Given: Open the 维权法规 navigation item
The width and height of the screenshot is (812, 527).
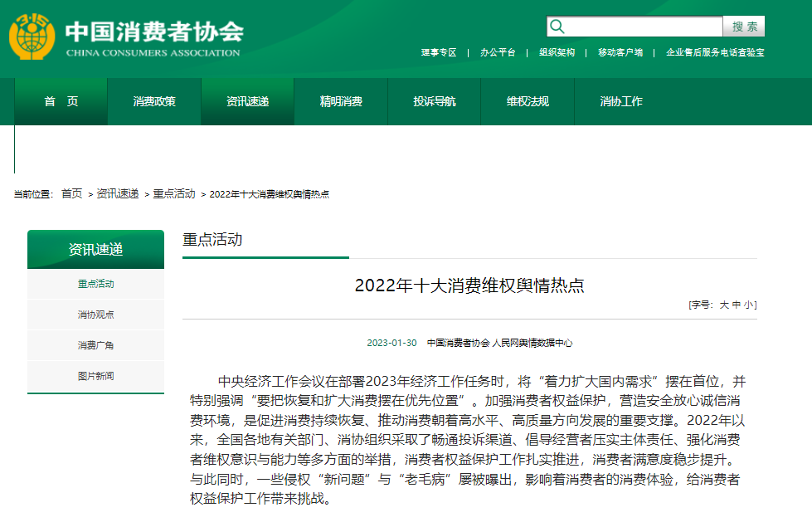Looking at the screenshot, I should [528, 101].
